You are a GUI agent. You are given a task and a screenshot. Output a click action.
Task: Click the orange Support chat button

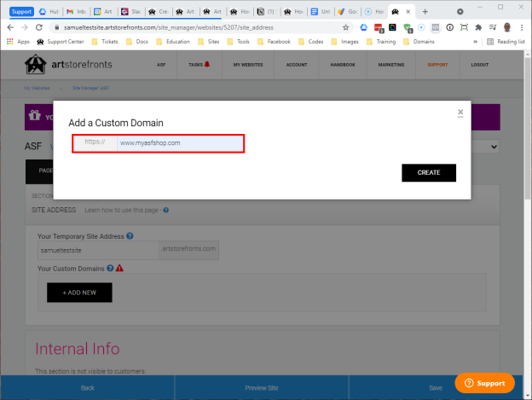pos(484,383)
